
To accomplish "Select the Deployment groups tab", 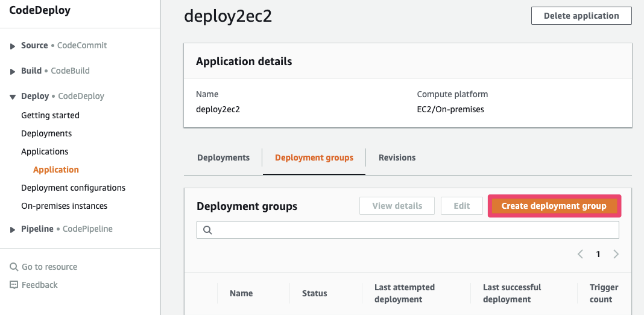I will (314, 157).
